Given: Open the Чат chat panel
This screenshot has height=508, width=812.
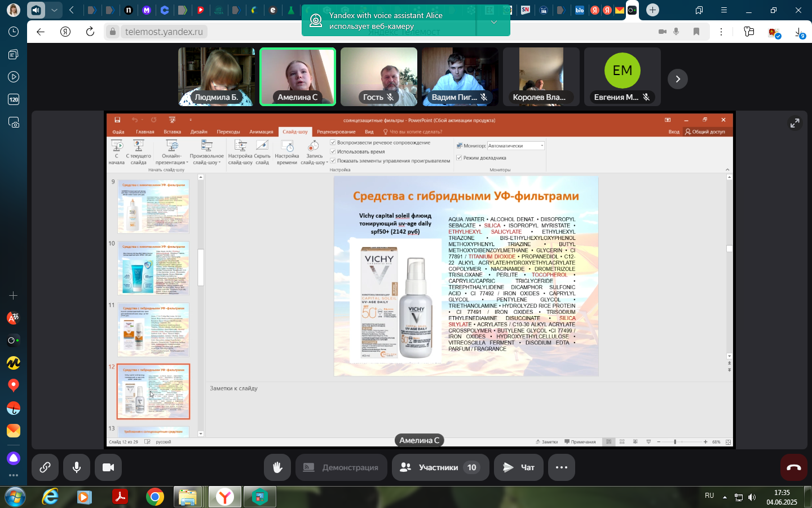Looking at the screenshot, I should tap(519, 467).
